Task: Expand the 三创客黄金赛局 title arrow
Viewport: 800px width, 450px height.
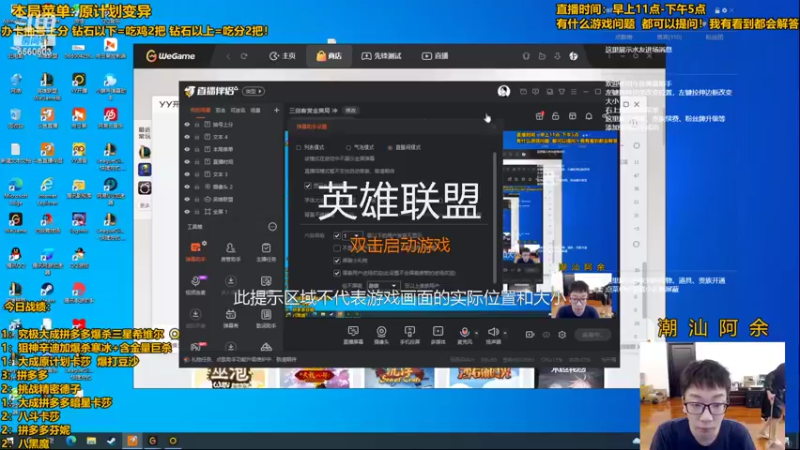Action: point(335,110)
